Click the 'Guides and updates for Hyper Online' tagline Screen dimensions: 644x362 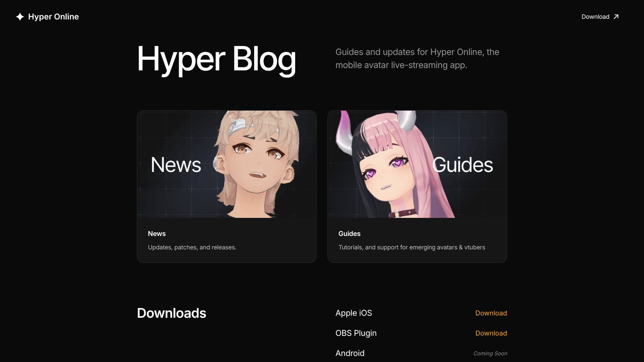pos(417,58)
